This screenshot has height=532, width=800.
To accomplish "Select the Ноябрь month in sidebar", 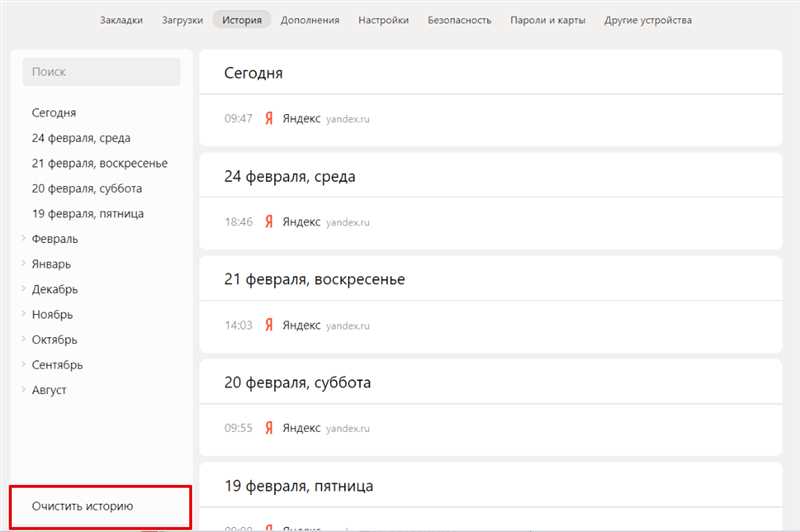I will pyautogui.click(x=52, y=314).
